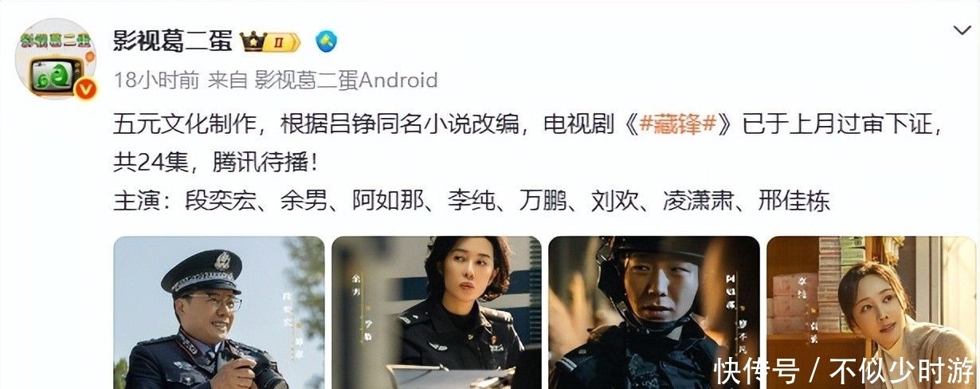Open the #藏锋# hashtag topic
This screenshot has height=389, width=980.
tap(674, 125)
